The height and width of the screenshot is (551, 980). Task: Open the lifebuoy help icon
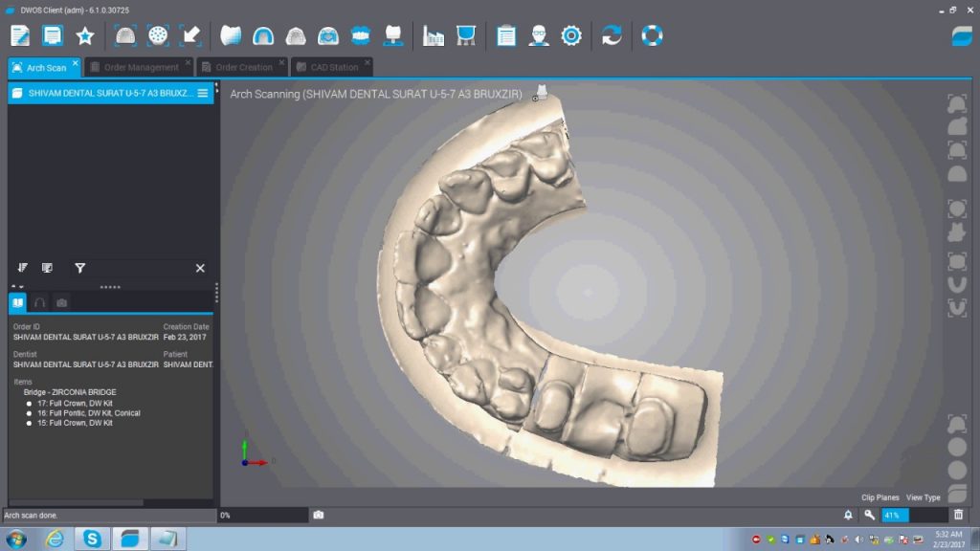click(652, 36)
